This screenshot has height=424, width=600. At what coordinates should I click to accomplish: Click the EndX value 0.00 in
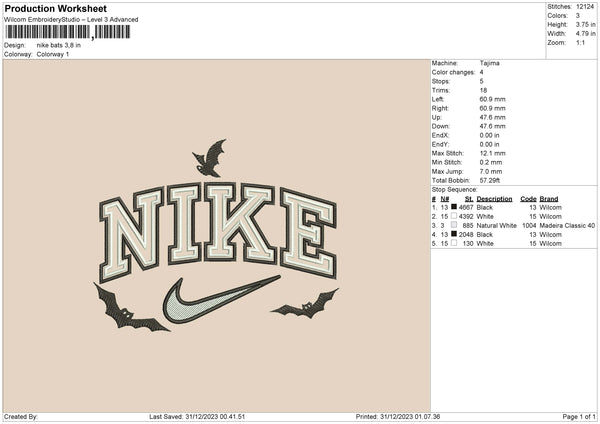click(x=489, y=135)
